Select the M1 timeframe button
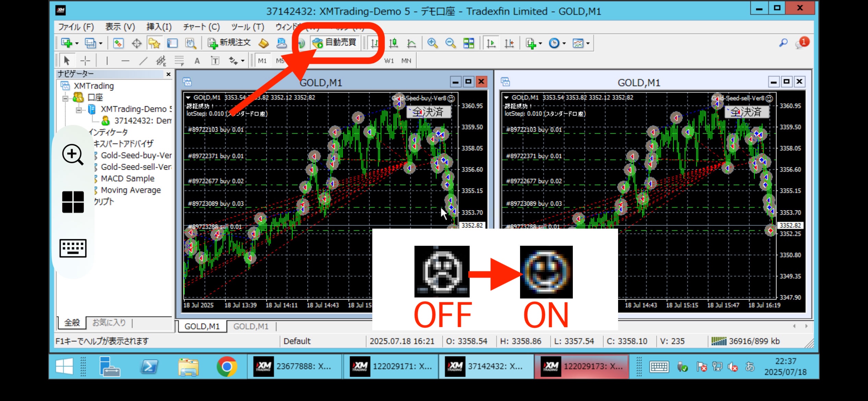868x401 pixels. (262, 61)
